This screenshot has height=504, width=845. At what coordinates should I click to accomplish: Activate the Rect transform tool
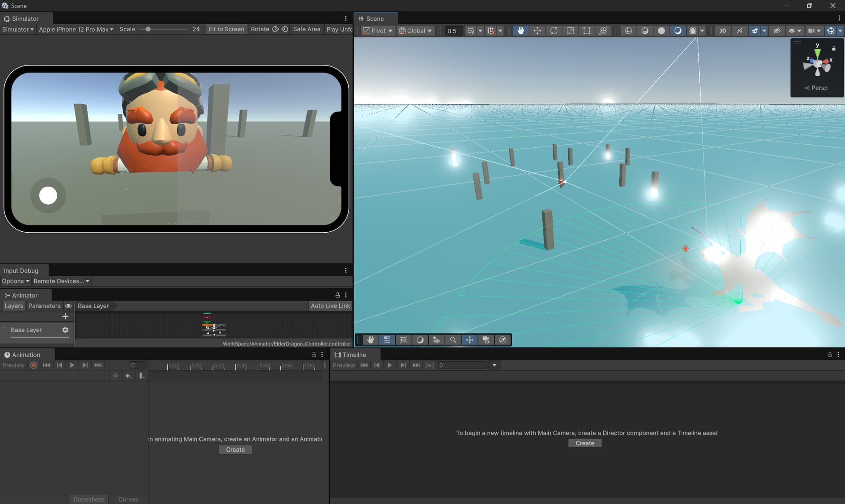click(x=587, y=31)
